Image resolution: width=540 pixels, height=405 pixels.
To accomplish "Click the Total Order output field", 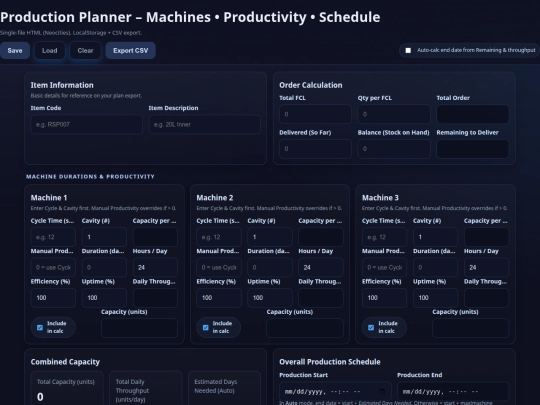I will (x=472, y=114).
